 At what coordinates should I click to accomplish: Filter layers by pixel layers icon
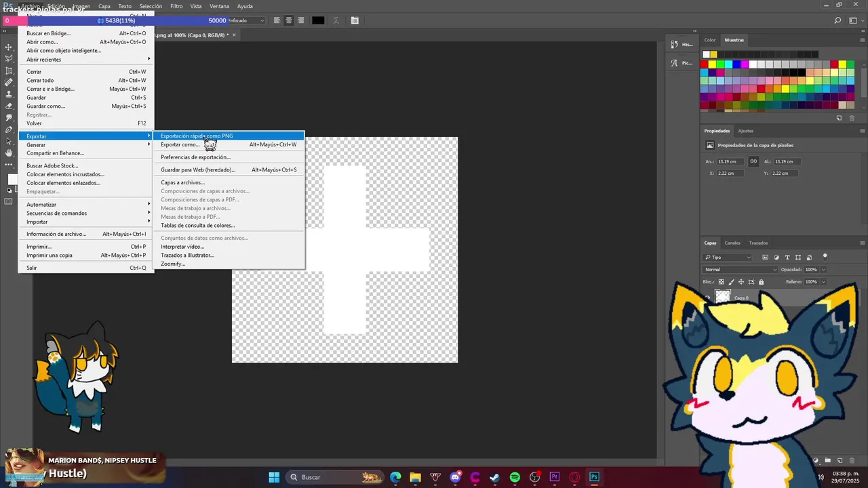point(766,258)
